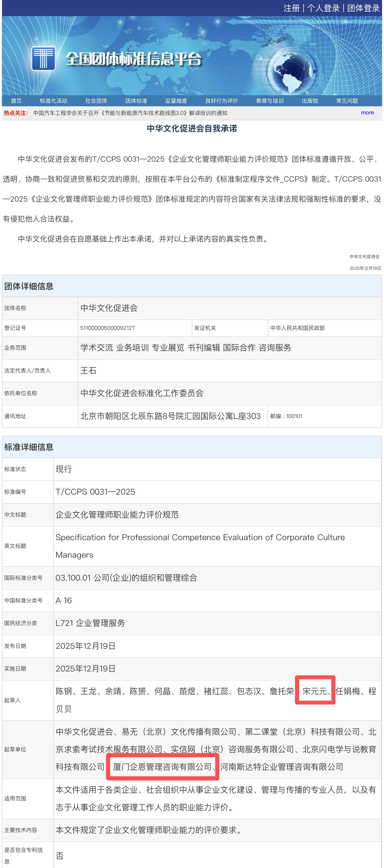The width and height of the screenshot is (384, 868).
Task: Click the 起草人 row label
Action: point(13,700)
